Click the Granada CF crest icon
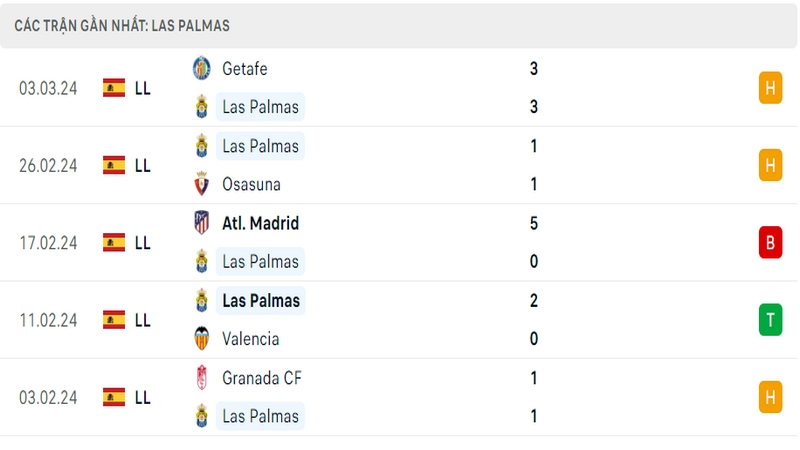This screenshot has height=450, width=800. pos(202,378)
